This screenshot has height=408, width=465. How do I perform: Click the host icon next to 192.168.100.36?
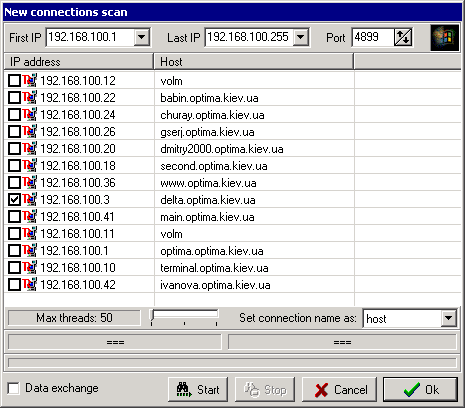coord(30,182)
